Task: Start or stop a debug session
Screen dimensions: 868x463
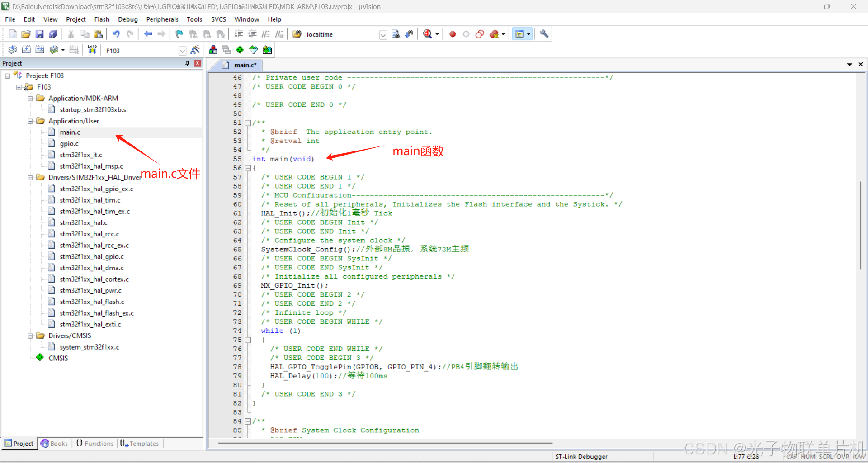Action: (x=428, y=34)
